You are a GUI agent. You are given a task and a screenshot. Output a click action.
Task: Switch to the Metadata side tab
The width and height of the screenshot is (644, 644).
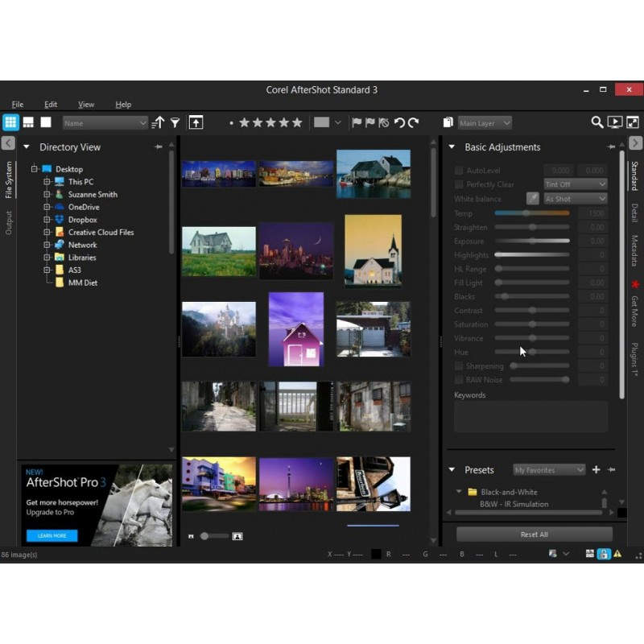point(634,250)
